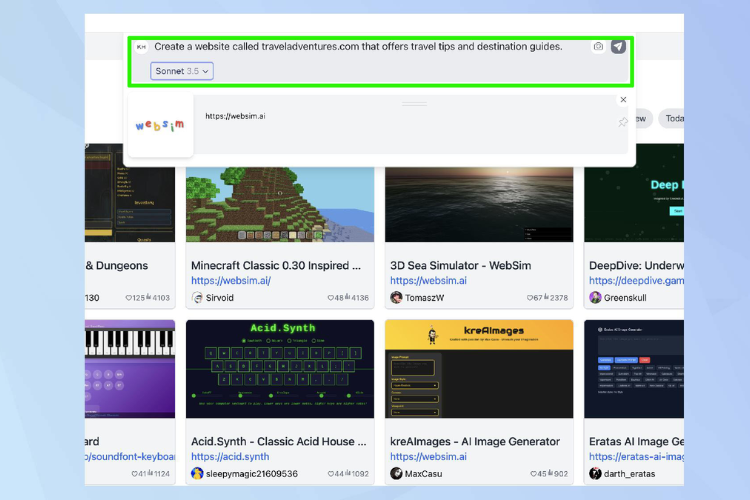Open Greenskull's profile name
The height and width of the screenshot is (500, 750).
(625, 298)
